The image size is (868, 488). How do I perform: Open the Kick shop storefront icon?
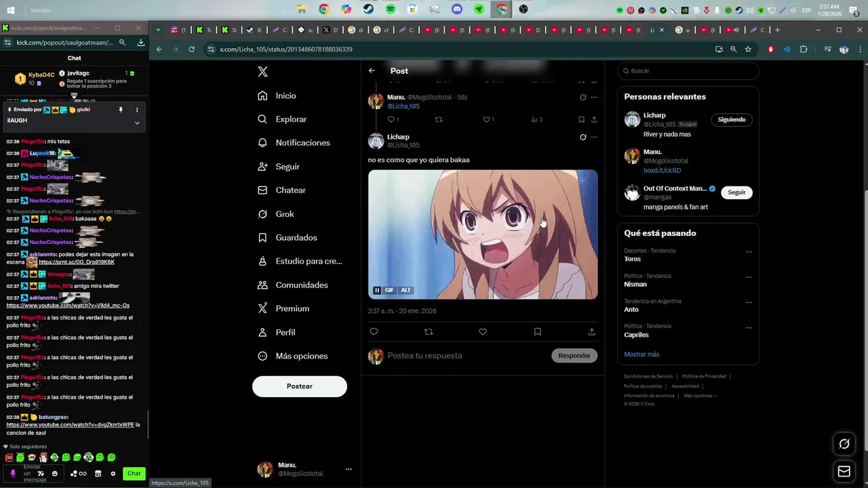tap(98, 474)
